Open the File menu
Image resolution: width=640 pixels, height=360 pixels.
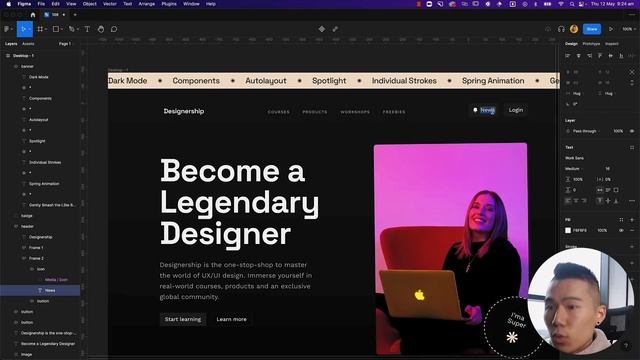coord(41,4)
